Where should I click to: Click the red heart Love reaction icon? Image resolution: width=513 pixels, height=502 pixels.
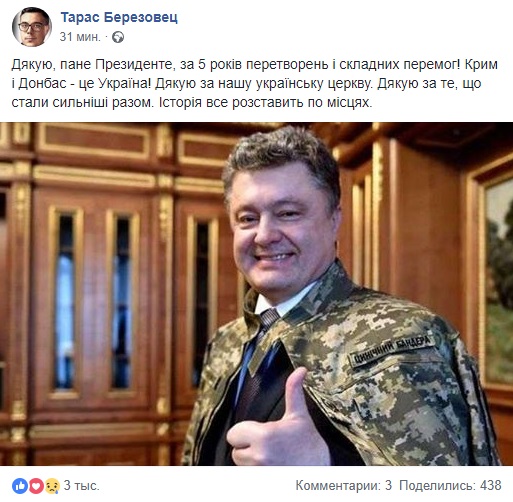click(36, 486)
